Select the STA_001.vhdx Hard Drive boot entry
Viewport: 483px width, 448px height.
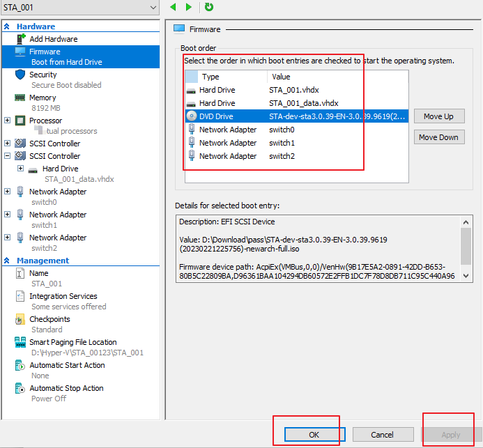tap(217, 90)
